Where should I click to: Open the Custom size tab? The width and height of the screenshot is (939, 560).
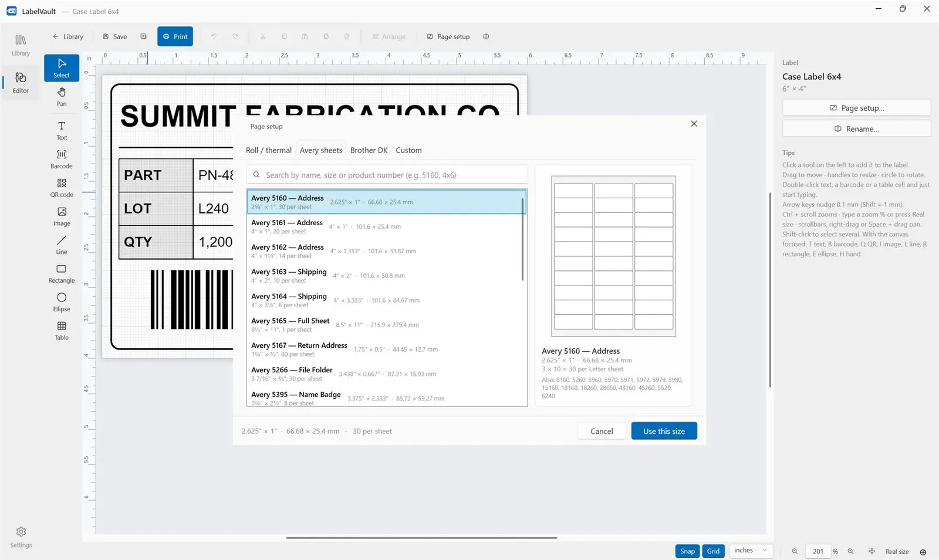[408, 150]
